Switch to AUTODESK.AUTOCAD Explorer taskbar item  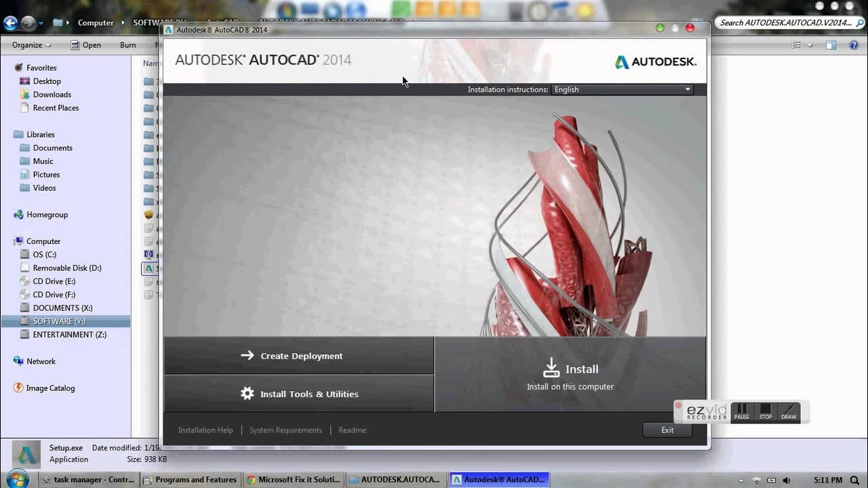[396, 479]
